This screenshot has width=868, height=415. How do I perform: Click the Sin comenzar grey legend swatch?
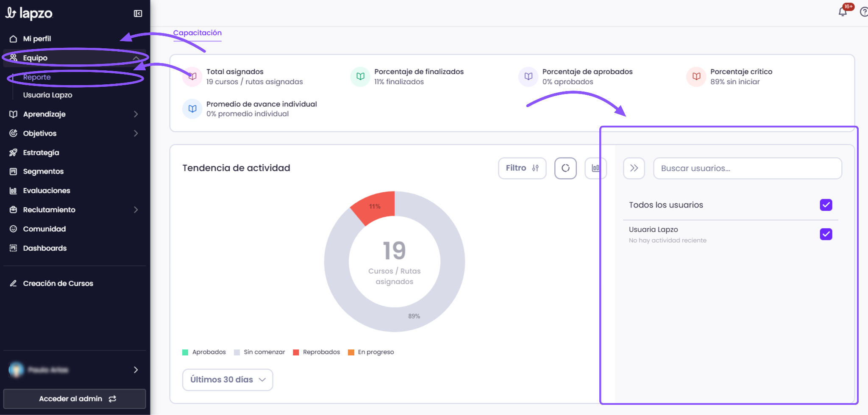[237, 352]
